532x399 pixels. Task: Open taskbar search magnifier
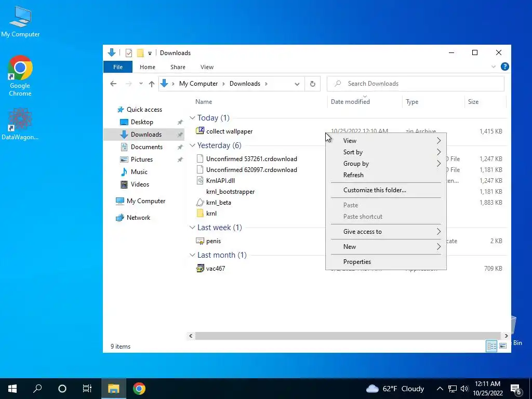tap(37, 389)
